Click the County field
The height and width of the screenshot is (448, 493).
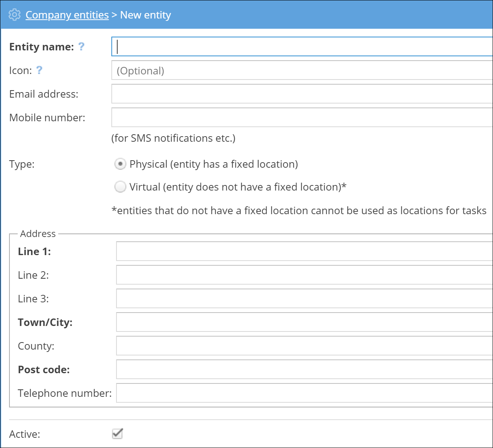(305, 346)
